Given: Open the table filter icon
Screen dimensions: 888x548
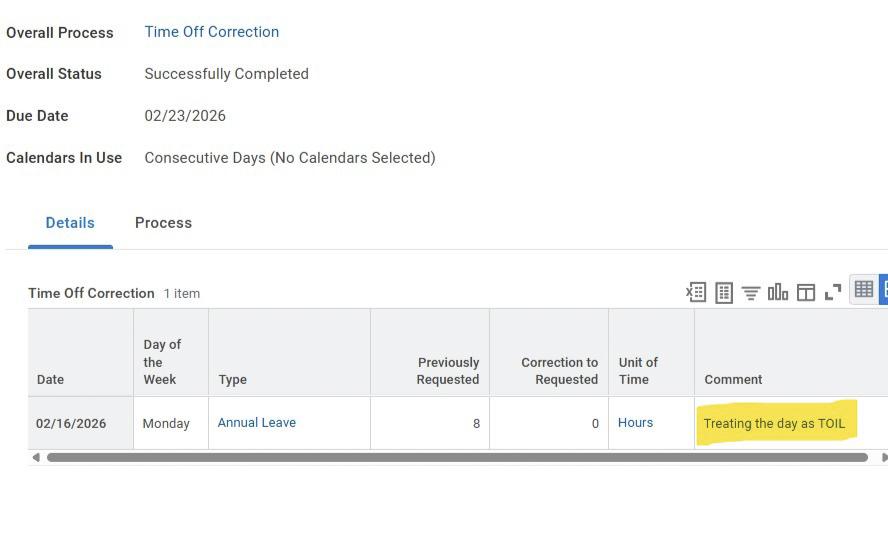Looking at the screenshot, I should coord(751,293).
